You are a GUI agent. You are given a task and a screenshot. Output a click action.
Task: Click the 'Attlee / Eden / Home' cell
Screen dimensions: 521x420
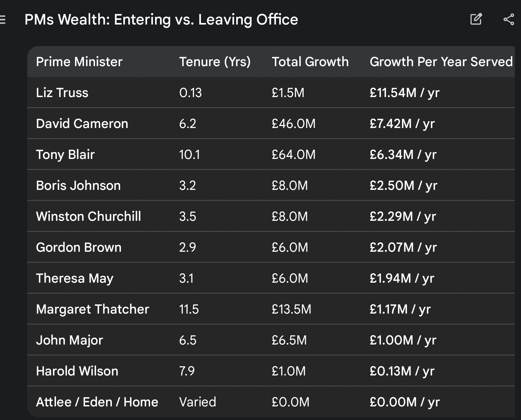click(97, 402)
